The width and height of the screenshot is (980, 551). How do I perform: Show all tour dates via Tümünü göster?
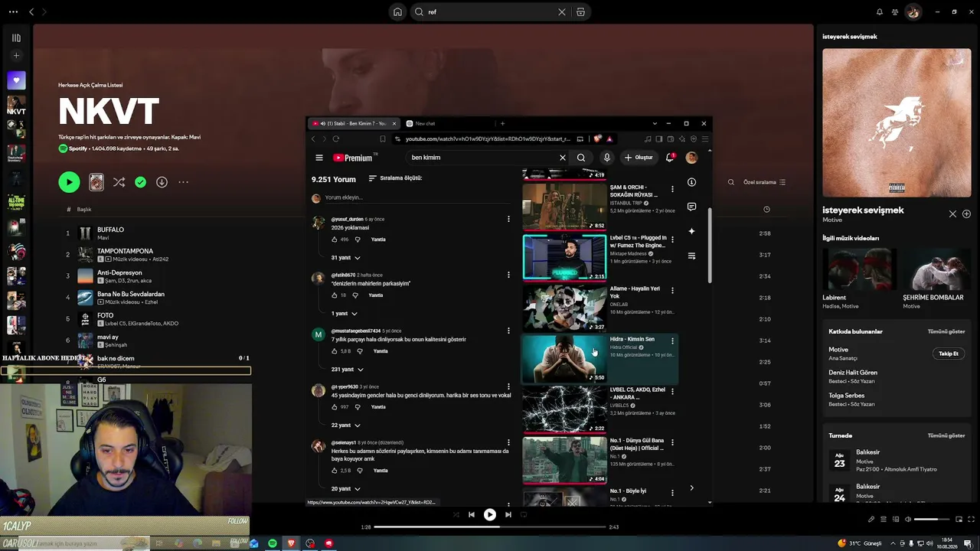pos(946,435)
